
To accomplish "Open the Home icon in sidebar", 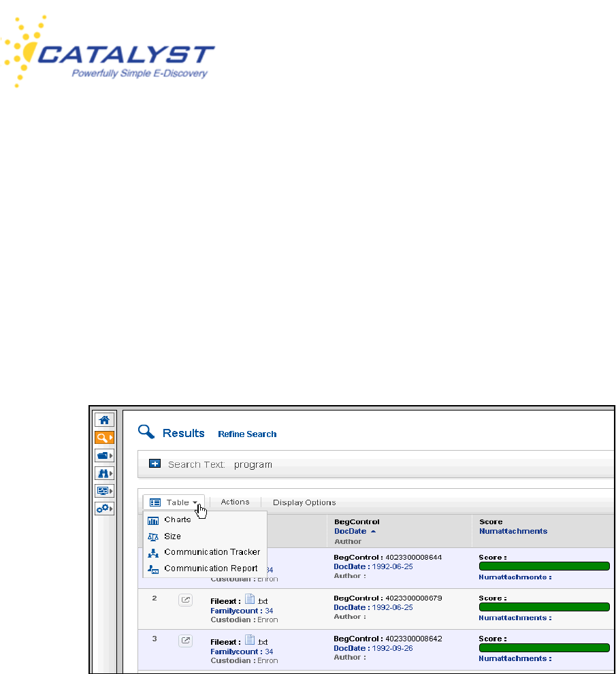I will [104, 420].
